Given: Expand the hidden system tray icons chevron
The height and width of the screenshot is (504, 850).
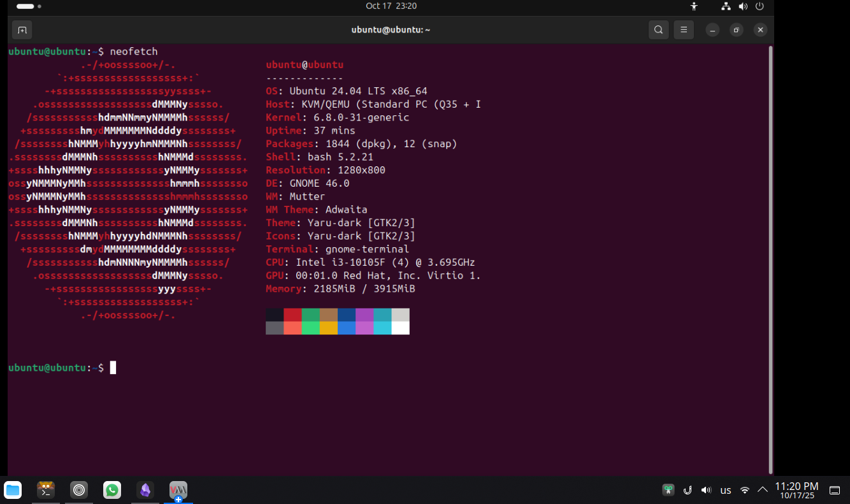Looking at the screenshot, I should [x=762, y=490].
